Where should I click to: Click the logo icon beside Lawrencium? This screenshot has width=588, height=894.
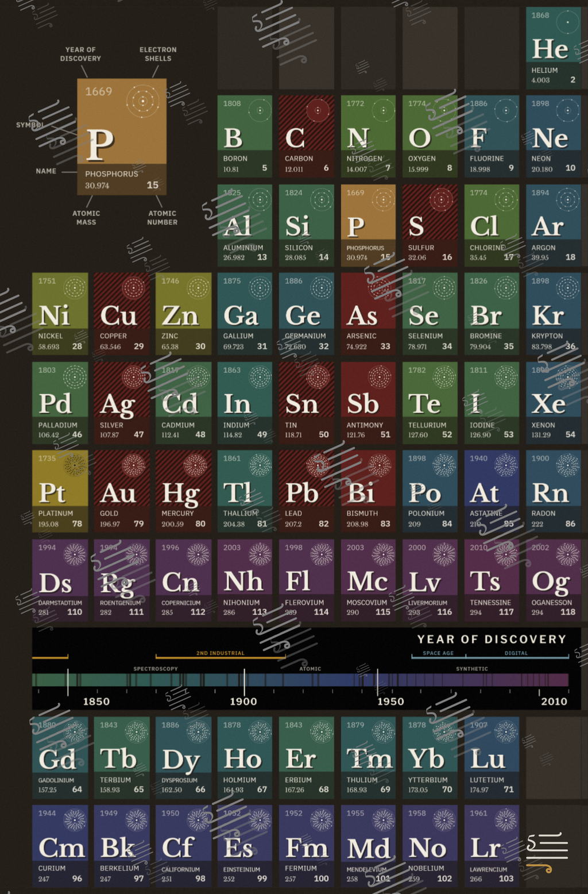pyautogui.click(x=547, y=854)
